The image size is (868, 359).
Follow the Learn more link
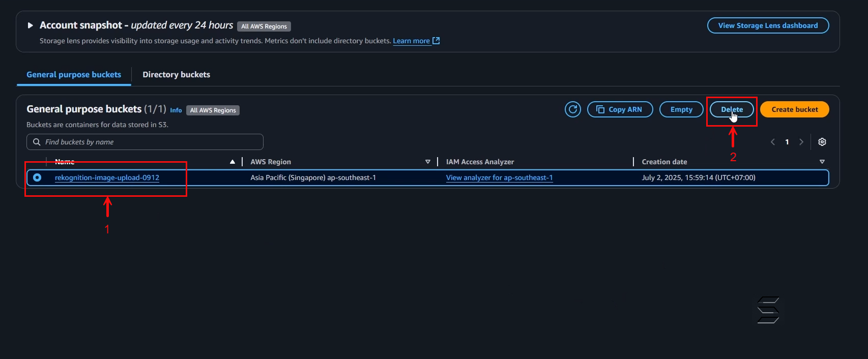point(411,41)
